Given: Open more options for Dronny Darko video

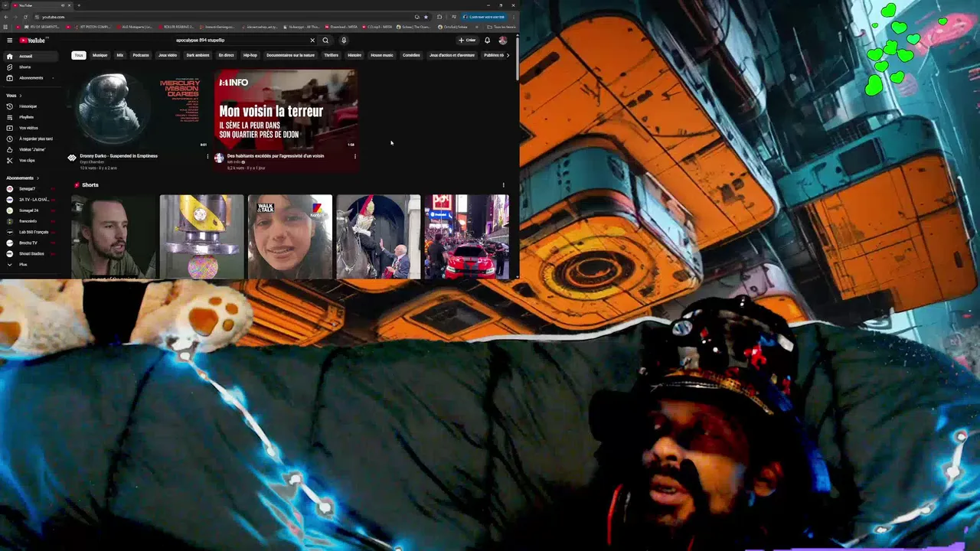Looking at the screenshot, I should (x=207, y=156).
